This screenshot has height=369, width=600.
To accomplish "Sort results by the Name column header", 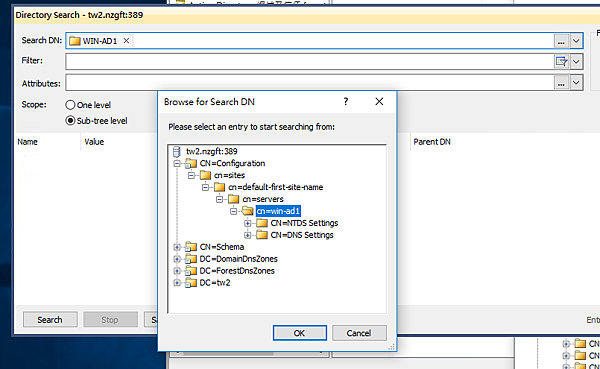I will [x=28, y=142].
